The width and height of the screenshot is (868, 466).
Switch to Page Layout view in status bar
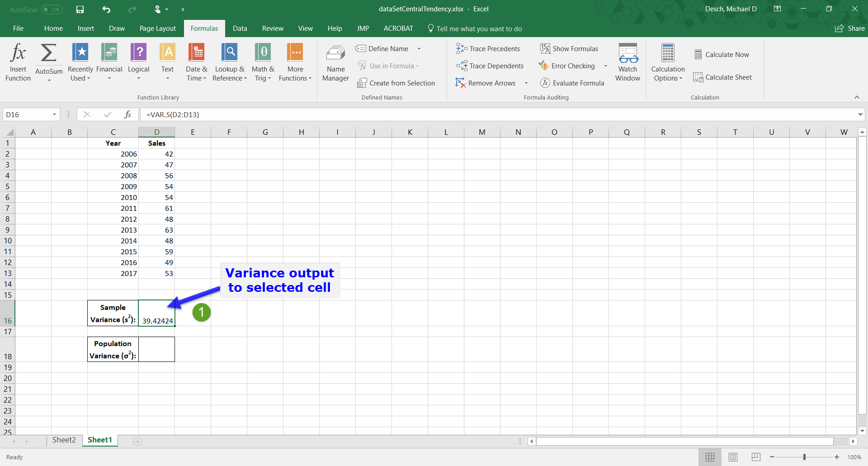point(733,457)
